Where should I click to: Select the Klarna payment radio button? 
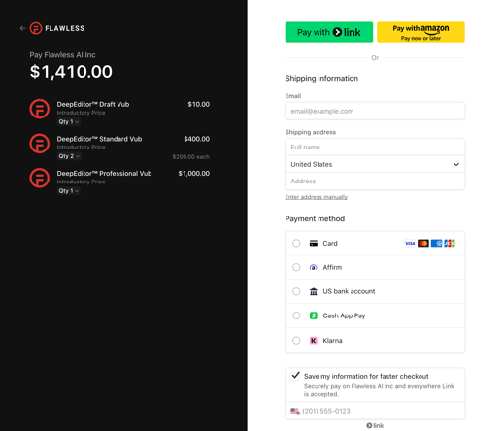click(296, 340)
